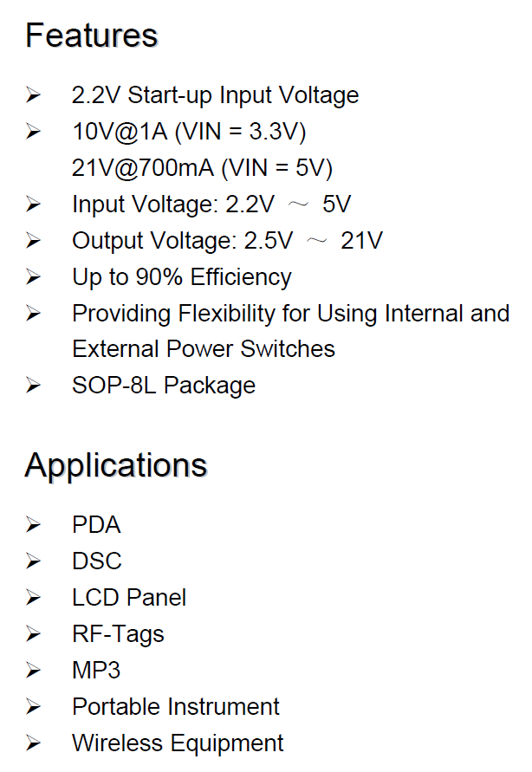Click the RF-Tags list item
This screenshot has height=772, width=532.
[x=118, y=634]
